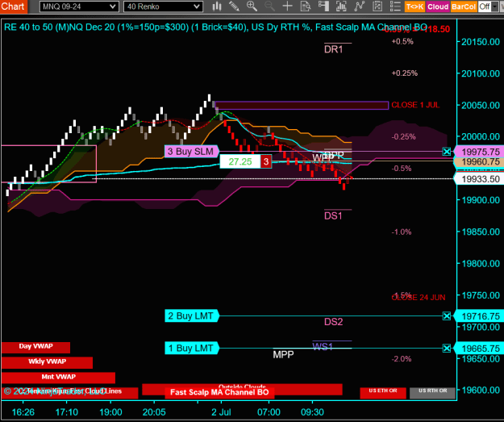Open the Chart Trader panel icon
The height and width of the screenshot is (422, 504).
click(323, 6)
